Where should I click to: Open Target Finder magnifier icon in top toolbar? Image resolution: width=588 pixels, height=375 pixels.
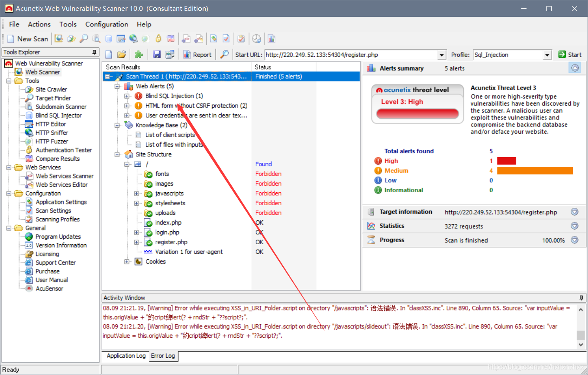point(84,39)
